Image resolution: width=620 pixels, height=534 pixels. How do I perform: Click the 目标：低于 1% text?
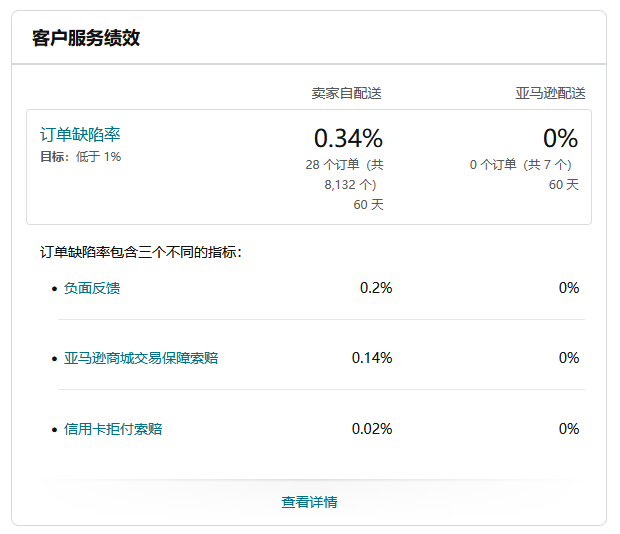point(81,157)
